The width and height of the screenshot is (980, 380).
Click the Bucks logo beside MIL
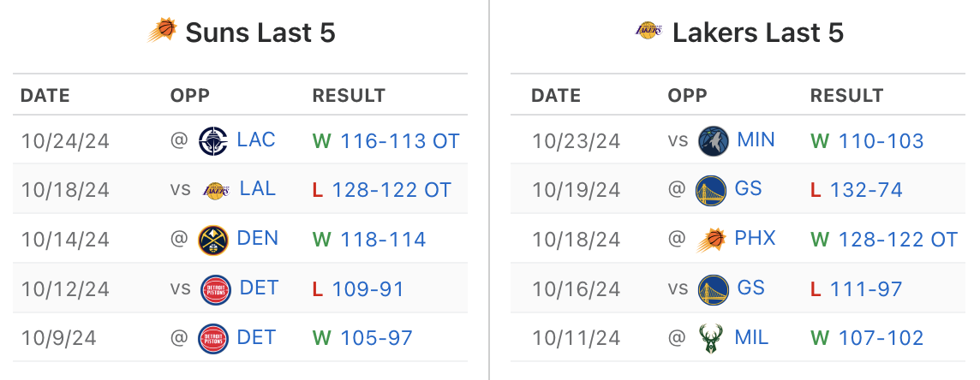pos(711,339)
